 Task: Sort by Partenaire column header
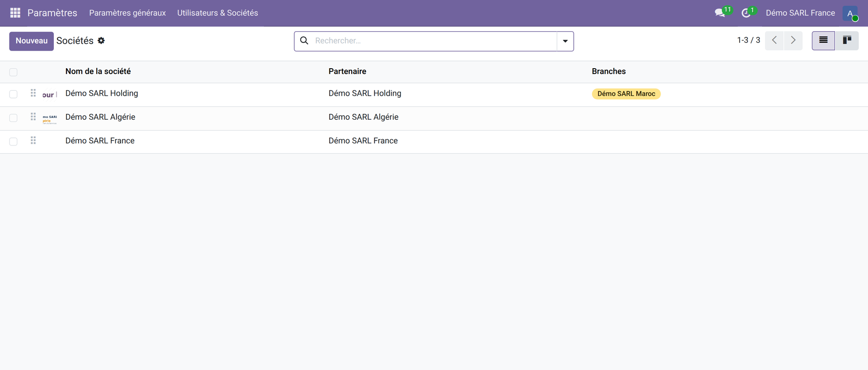pos(347,71)
